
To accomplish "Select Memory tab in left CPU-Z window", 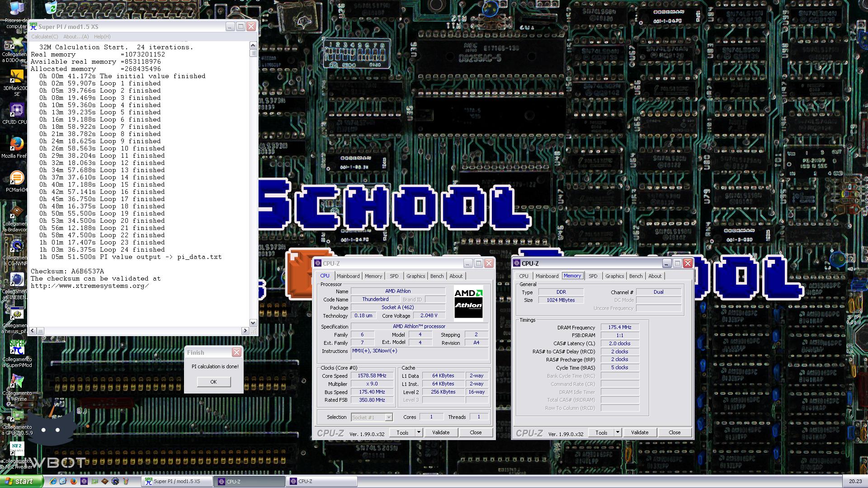I will pyautogui.click(x=373, y=276).
